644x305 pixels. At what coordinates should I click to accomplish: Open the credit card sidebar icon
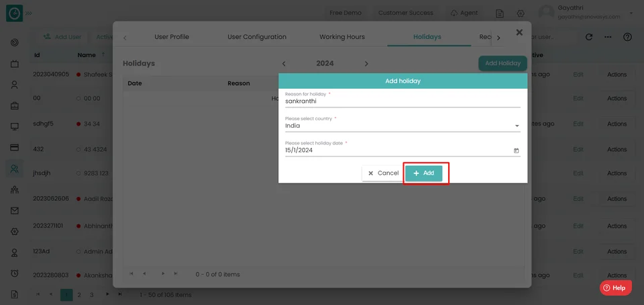(x=15, y=148)
